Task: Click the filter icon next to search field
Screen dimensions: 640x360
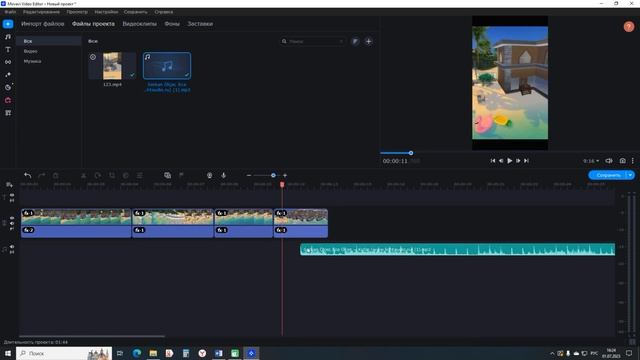Action: (x=356, y=41)
